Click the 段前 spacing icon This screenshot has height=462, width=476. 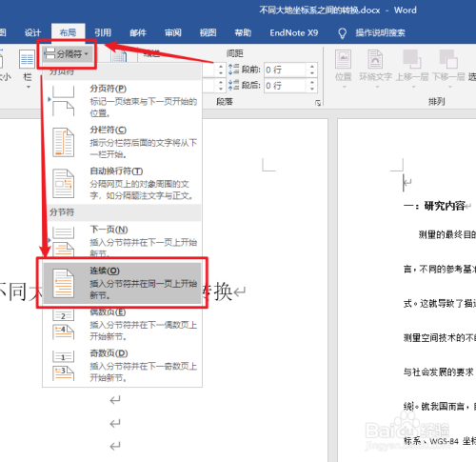coord(234,70)
